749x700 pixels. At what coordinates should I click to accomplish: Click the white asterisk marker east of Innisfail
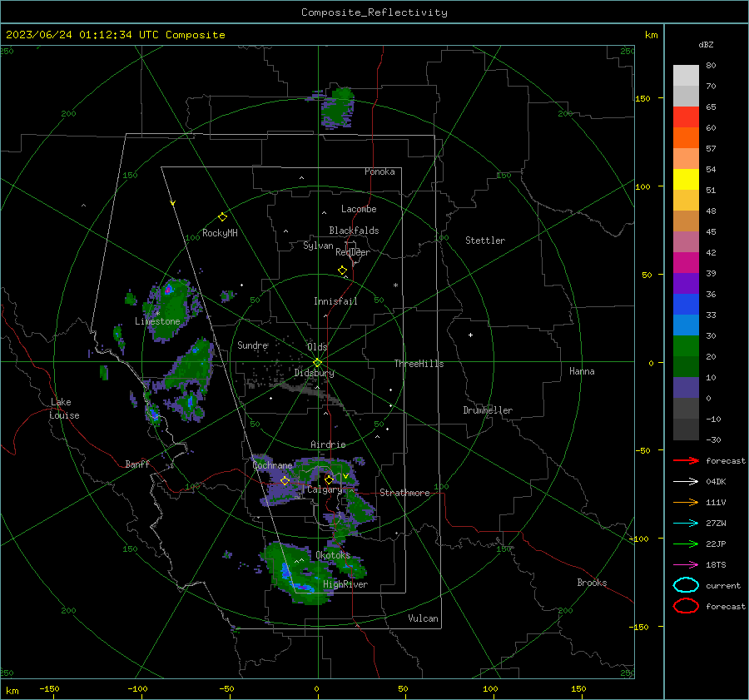point(395,285)
